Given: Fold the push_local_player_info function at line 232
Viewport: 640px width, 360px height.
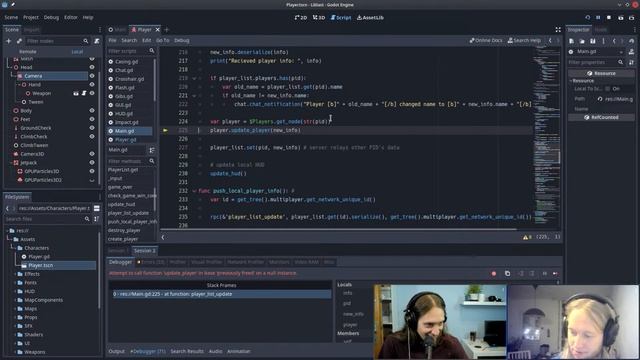Looking at the screenshot, I should point(194,191).
